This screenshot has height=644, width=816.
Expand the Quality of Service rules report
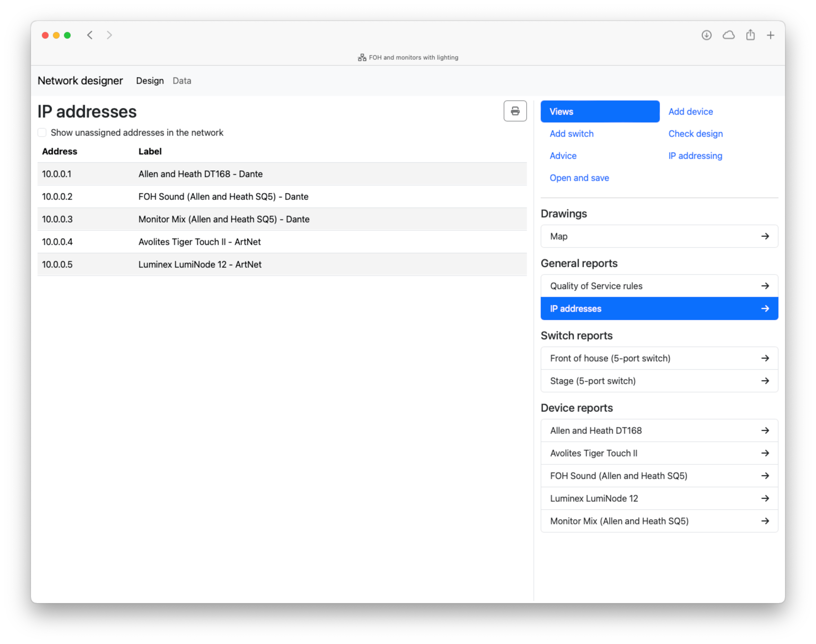point(765,286)
